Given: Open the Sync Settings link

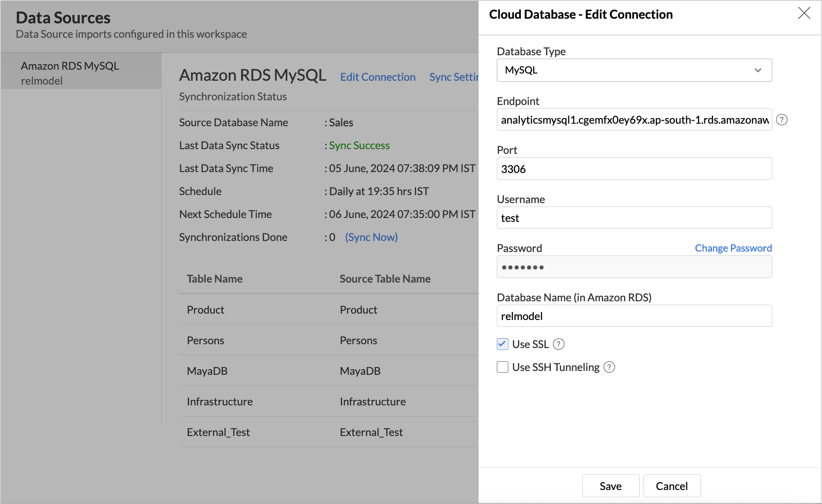Looking at the screenshot, I should pos(454,77).
